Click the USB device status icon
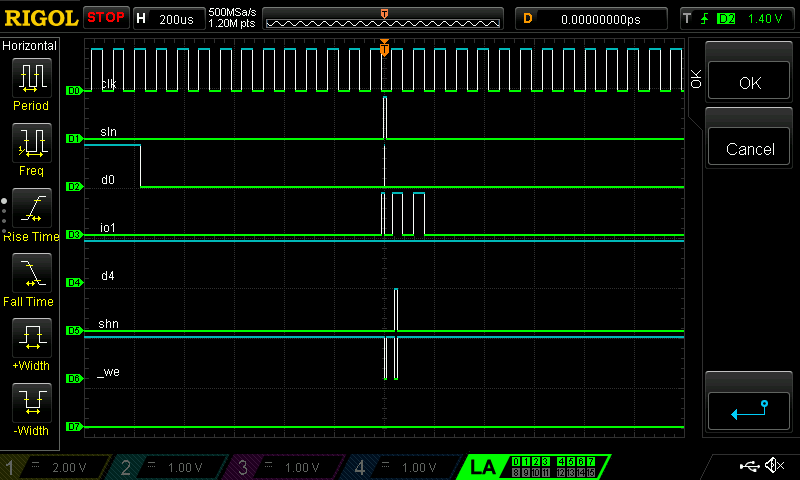Viewport: 800px width, 480px height. tap(750, 466)
